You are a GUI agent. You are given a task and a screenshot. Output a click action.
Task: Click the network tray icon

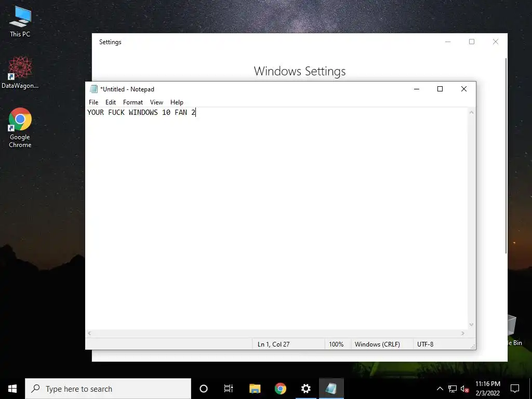(x=453, y=389)
